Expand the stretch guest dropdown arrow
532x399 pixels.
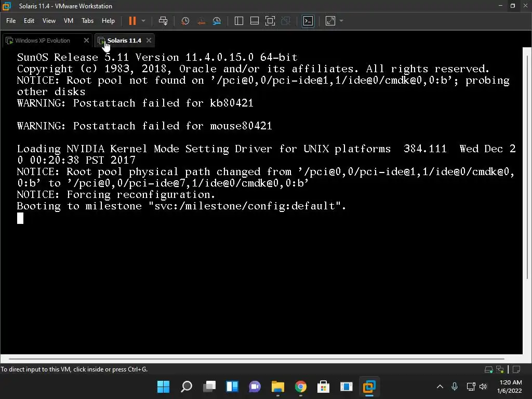pos(341,21)
